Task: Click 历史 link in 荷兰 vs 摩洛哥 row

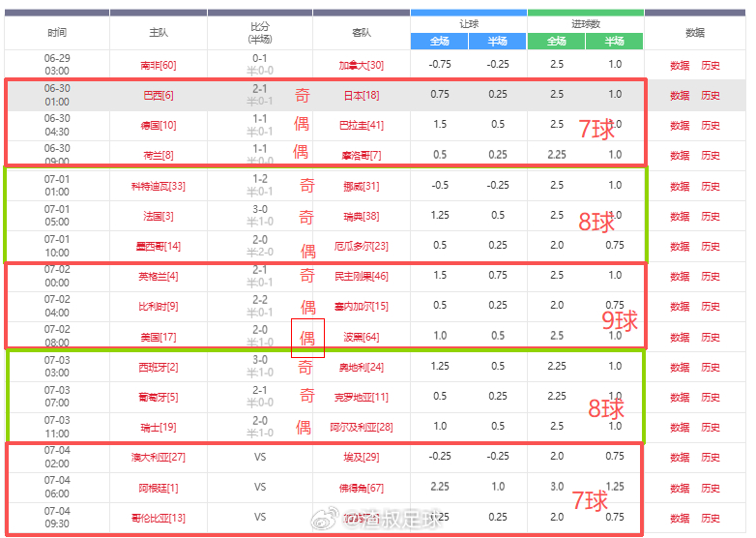Action: pyautogui.click(x=711, y=156)
